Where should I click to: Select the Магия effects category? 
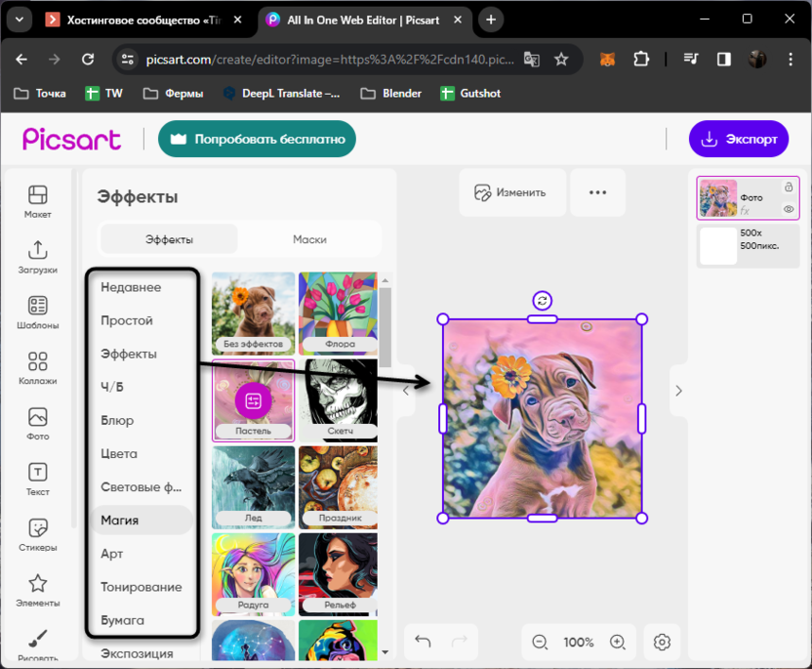(x=120, y=521)
